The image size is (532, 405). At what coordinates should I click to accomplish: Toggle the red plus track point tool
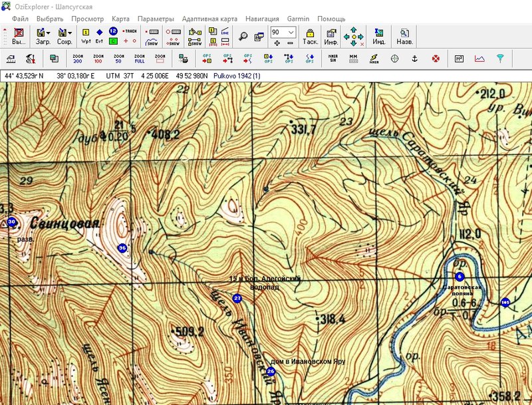coord(126,41)
